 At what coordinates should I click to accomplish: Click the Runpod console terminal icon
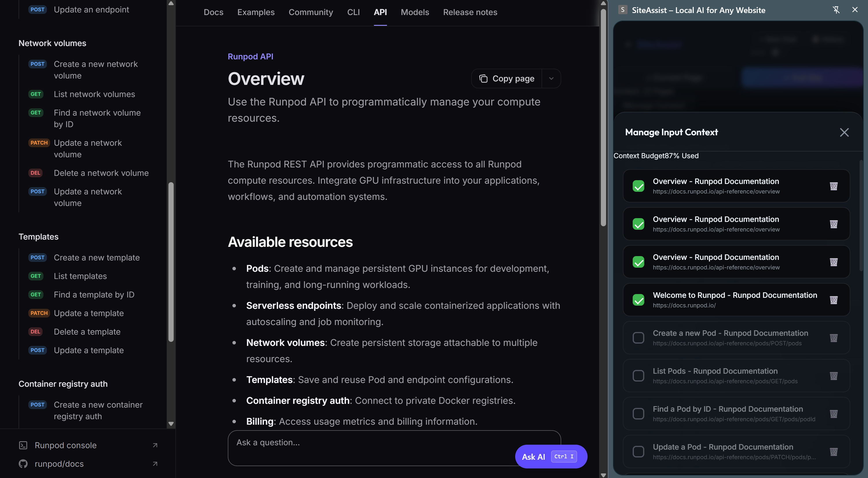23,445
